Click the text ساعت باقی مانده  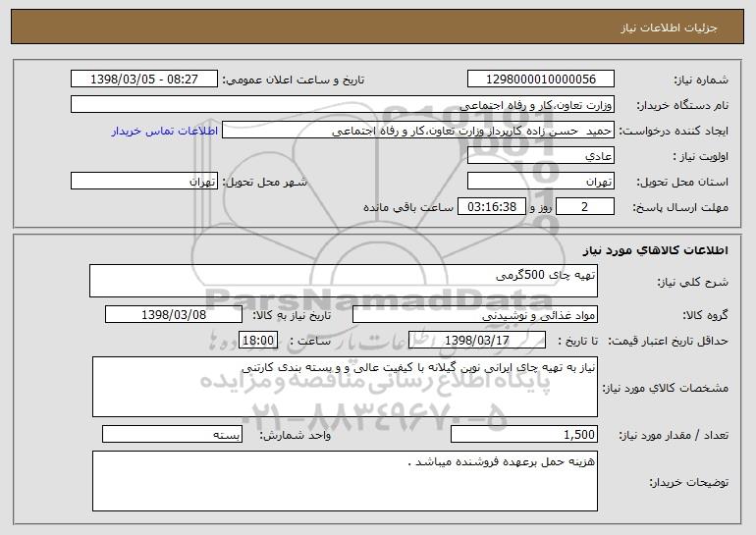[x=408, y=207]
